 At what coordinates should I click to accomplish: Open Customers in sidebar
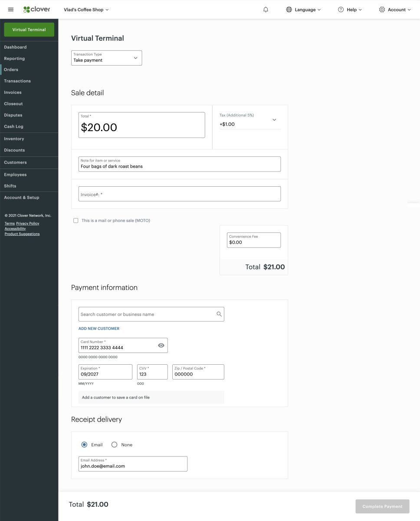tap(15, 162)
